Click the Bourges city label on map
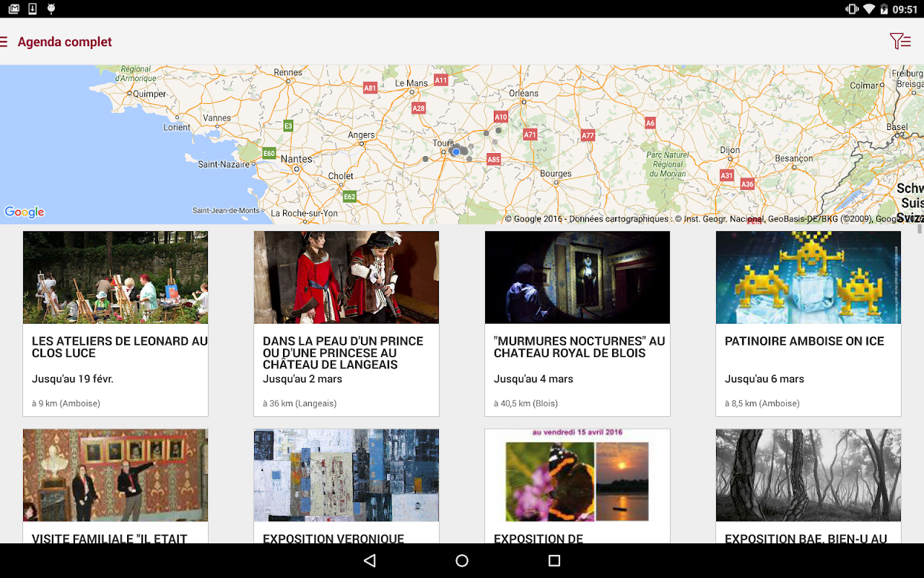 coord(556,173)
